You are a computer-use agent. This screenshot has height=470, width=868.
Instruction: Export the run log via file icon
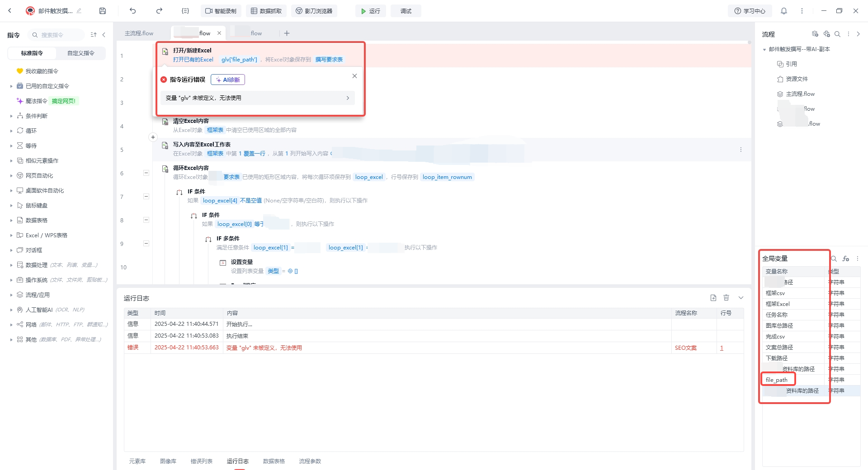(713, 298)
